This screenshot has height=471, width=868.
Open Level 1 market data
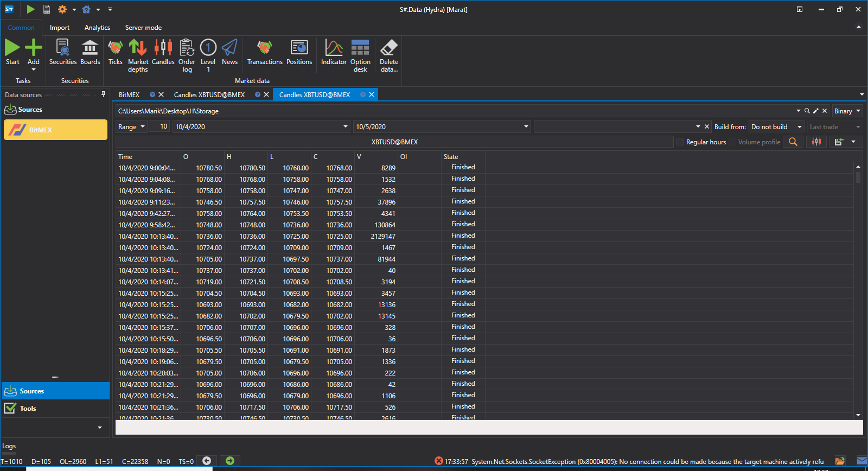point(208,55)
